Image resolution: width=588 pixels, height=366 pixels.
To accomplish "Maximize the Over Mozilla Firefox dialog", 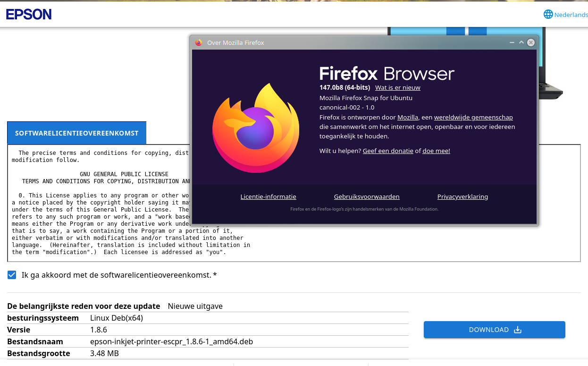I will tap(521, 43).
